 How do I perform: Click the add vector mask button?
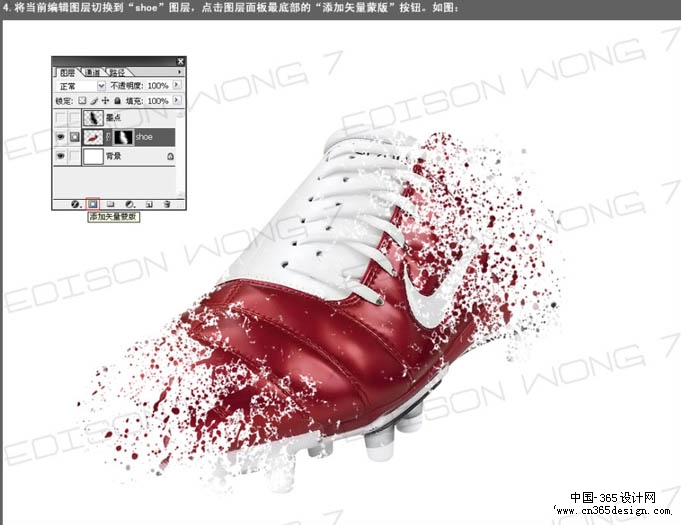click(x=93, y=204)
